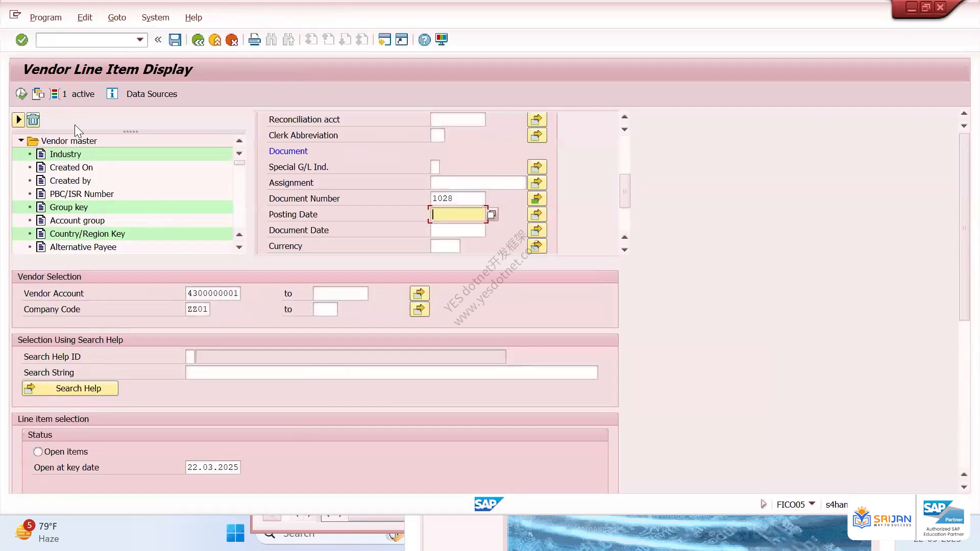
Task: Click the Search Help button
Action: coord(70,388)
